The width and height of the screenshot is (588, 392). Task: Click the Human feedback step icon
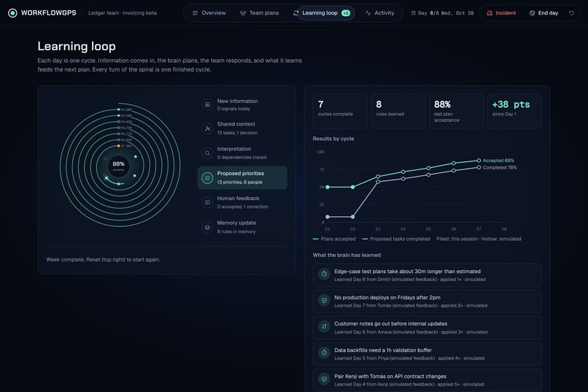(207, 202)
